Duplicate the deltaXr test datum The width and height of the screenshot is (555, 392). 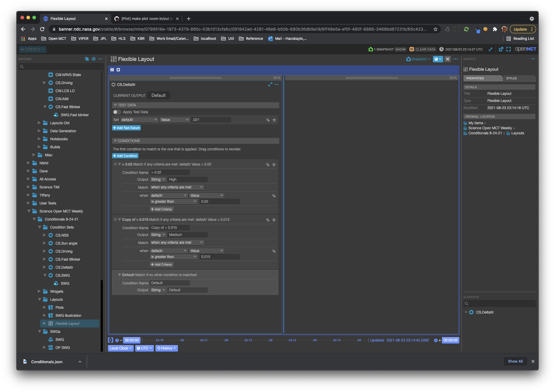[x=268, y=119]
